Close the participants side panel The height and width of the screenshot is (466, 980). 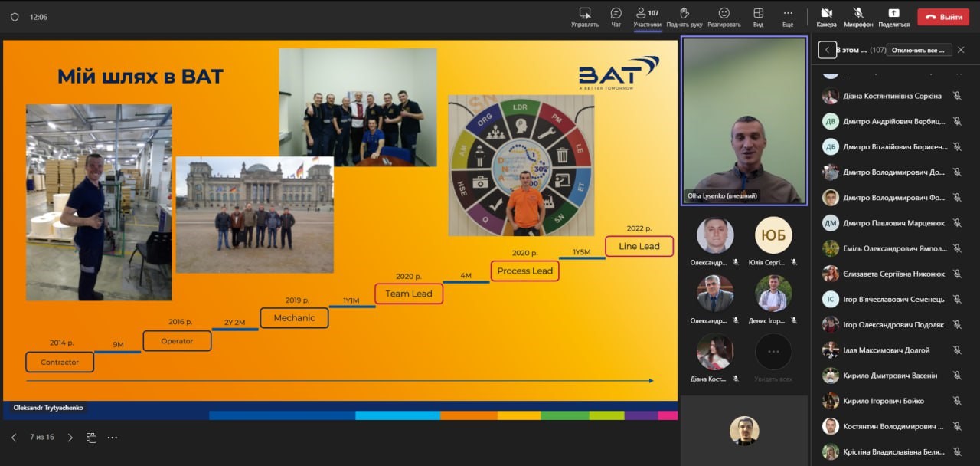click(x=961, y=50)
